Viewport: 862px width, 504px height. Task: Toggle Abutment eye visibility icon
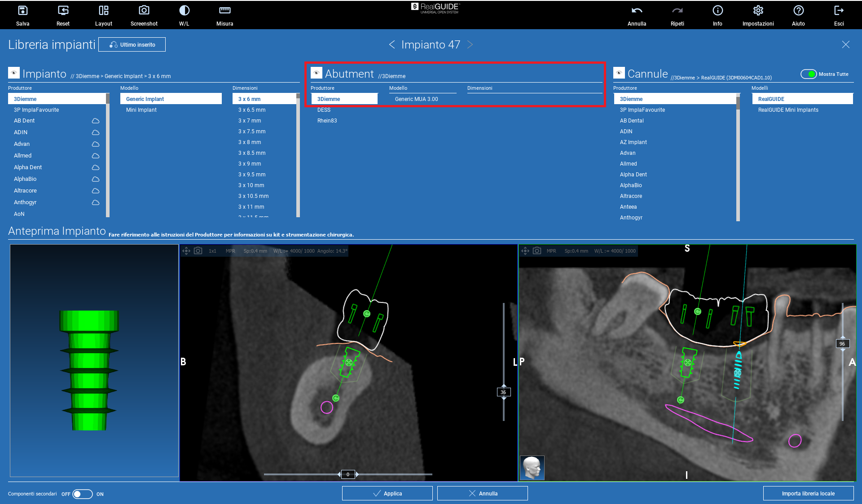316,73
